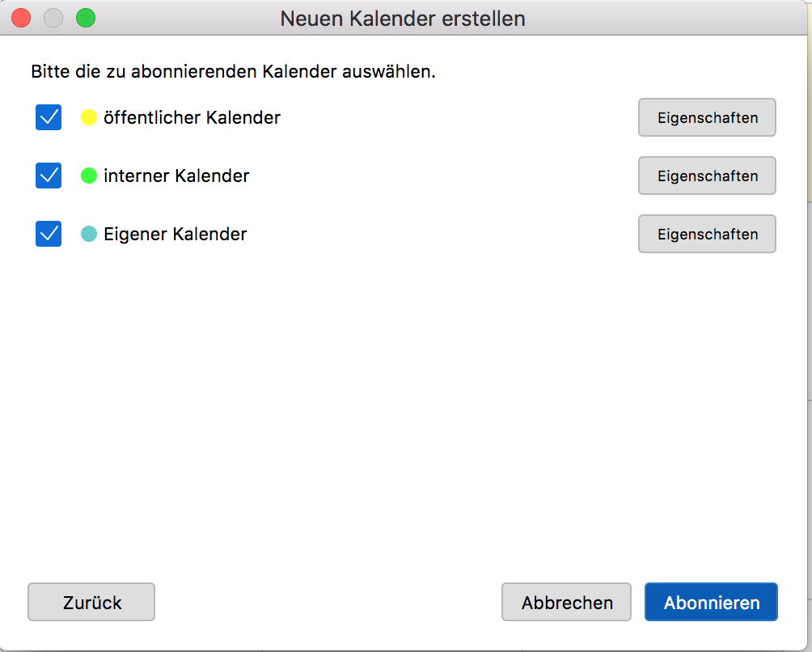Click the teal color dot of Eigener Kalender
The width and height of the screenshot is (812, 652).
(x=89, y=235)
